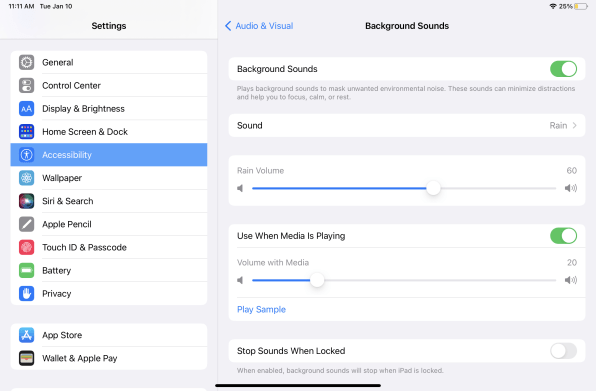Click Rain Volume slider knob

point(433,188)
